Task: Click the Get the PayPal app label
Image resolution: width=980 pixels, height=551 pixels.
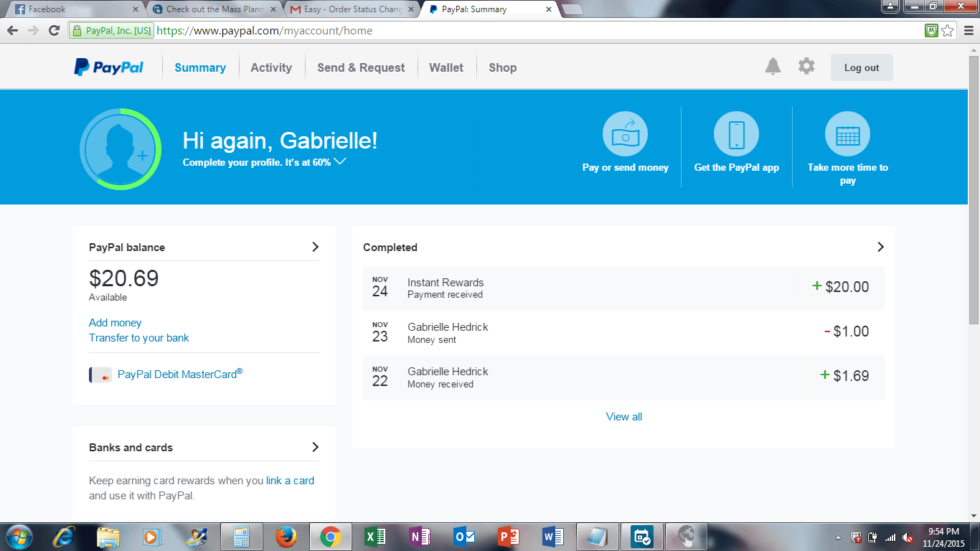Action: click(737, 167)
